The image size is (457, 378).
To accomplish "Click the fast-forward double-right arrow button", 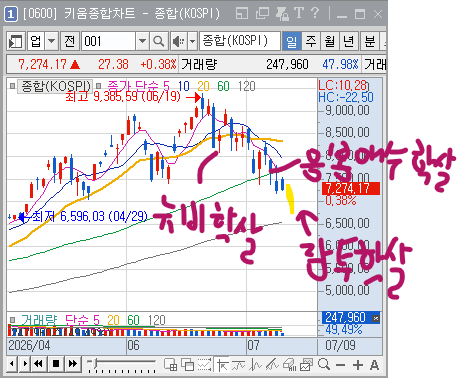I will [x=73, y=364].
